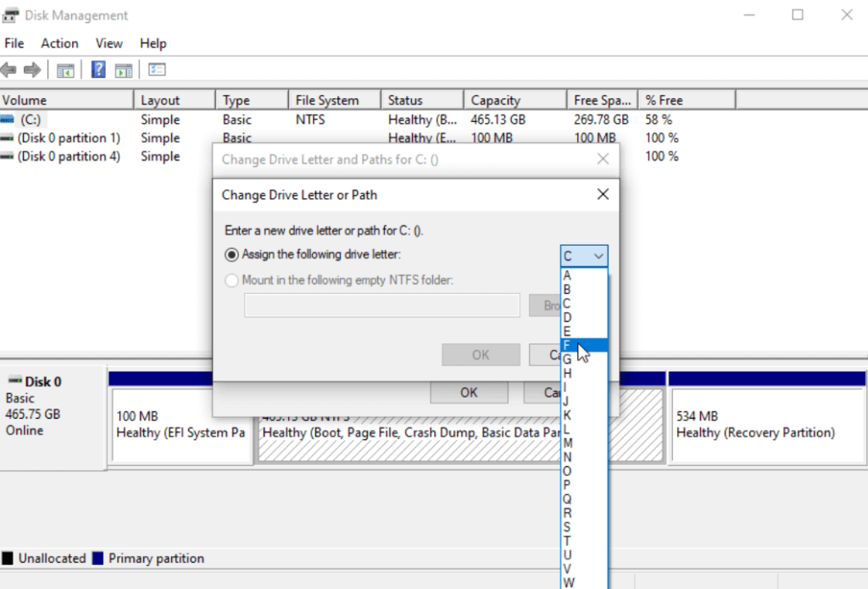
Task: Select 'Assign the following drive letter' radio
Action: (231, 254)
